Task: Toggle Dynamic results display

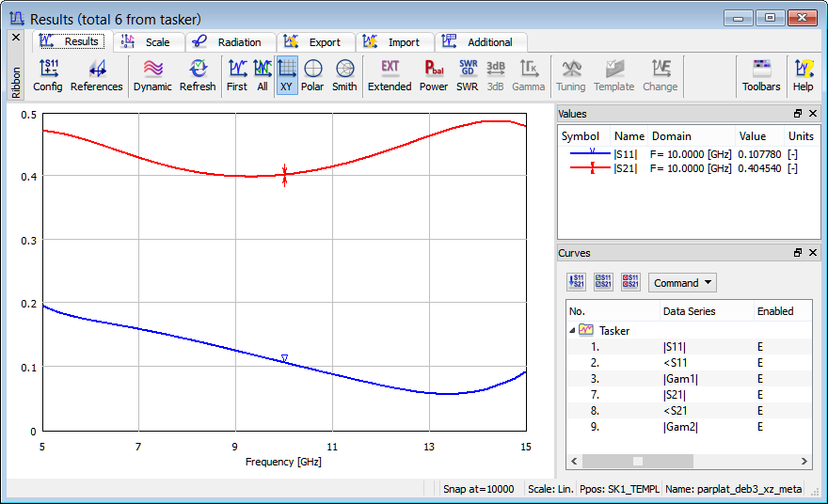Action: point(152,75)
